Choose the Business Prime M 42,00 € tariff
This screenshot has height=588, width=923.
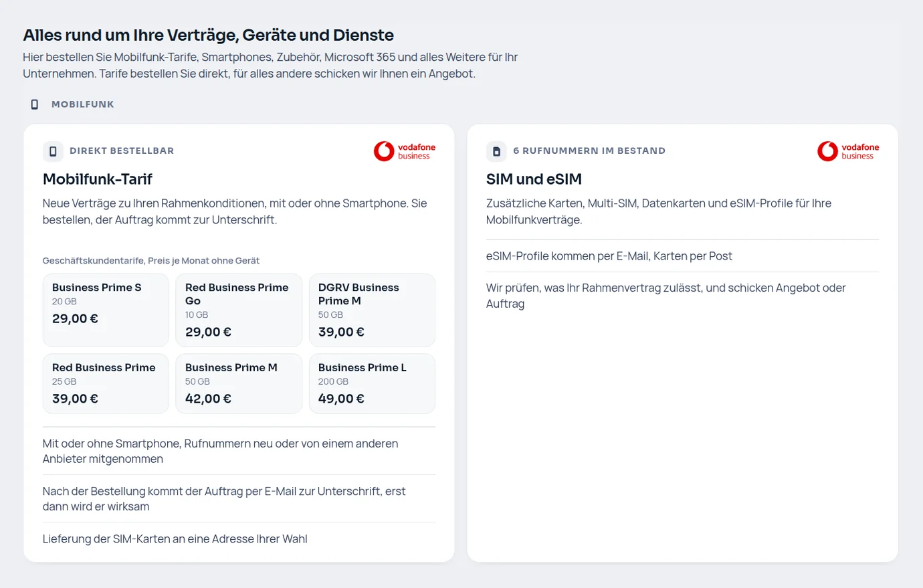coord(239,383)
